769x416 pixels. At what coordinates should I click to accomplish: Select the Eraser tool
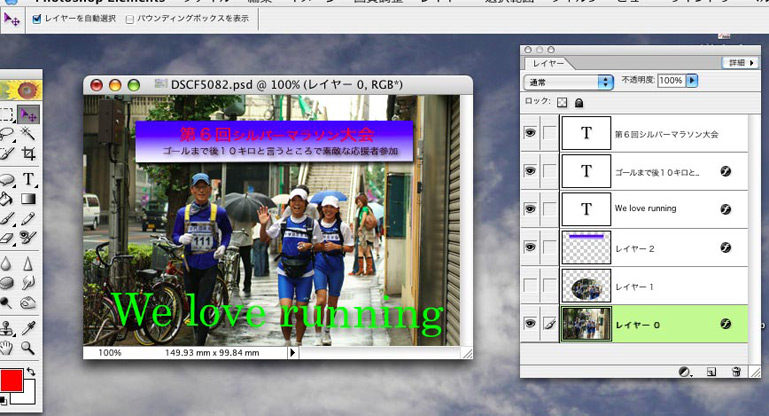(6, 238)
